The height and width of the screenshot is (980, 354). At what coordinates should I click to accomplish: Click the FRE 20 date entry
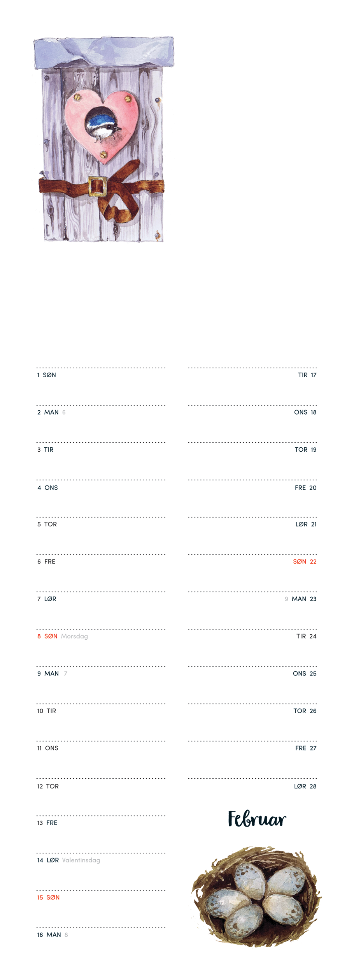[x=305, y=487]
